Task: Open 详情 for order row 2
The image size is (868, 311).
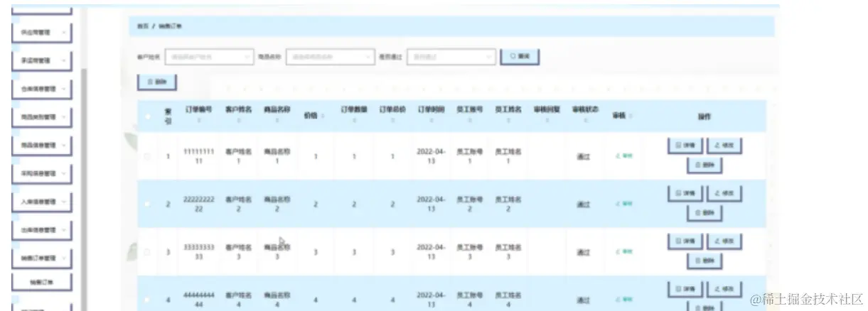Action: pos(685,192)
